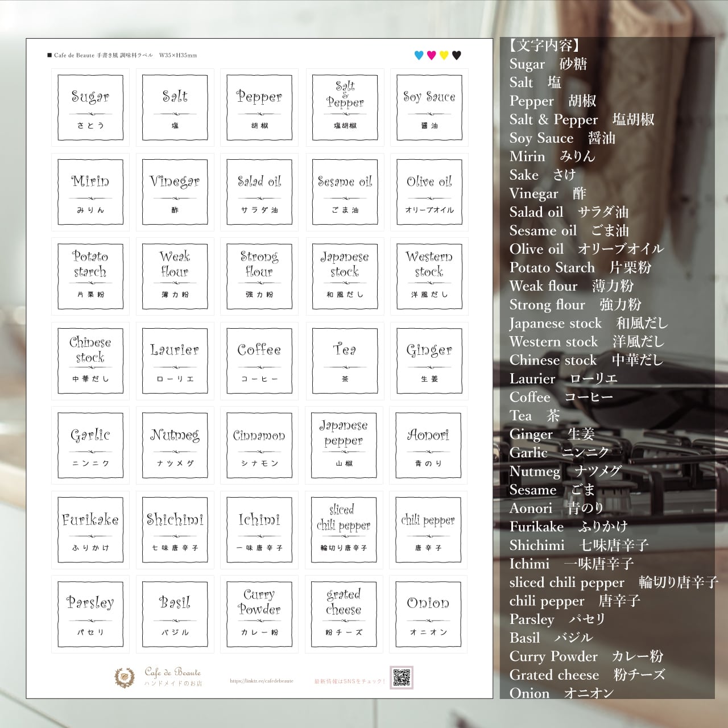Screen dimensions: 728x728
Task: Select the grated cheese 粉チーズ label sticker
Action: coord(344,614)
